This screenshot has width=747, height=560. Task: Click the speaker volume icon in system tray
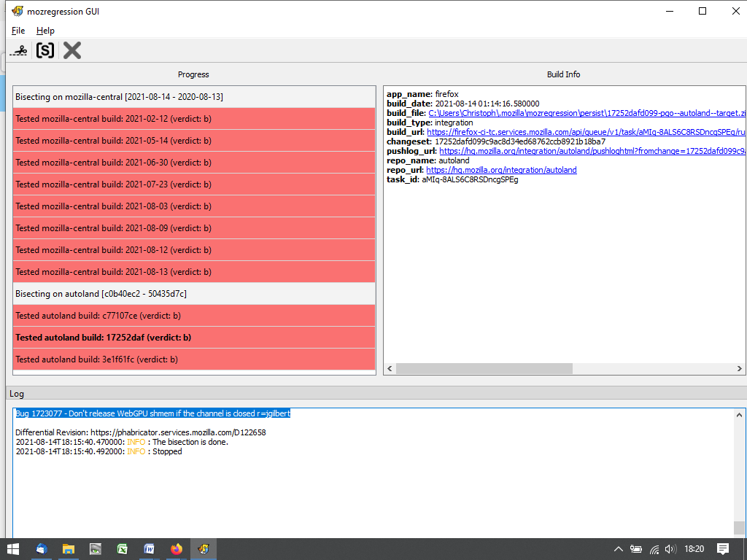coord(670,549)
